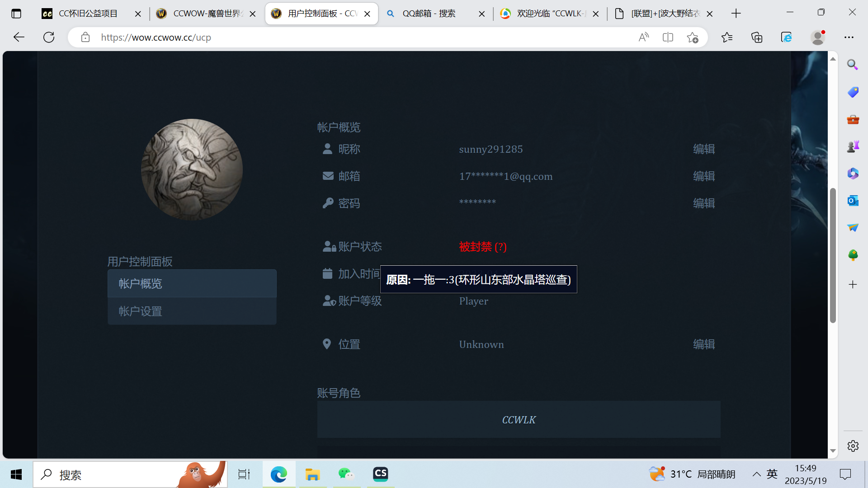Toggle split screen view in toolbar
The height and width of the screenshot is (488, 868).
668,37
